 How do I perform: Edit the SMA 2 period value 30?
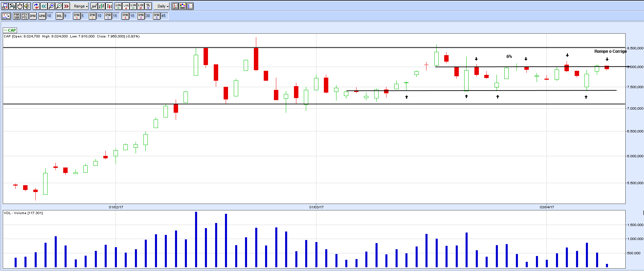149,16
